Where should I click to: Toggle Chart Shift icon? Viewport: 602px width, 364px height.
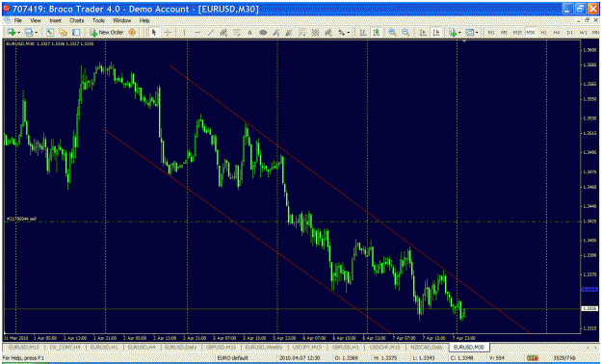tap(435, 33)
